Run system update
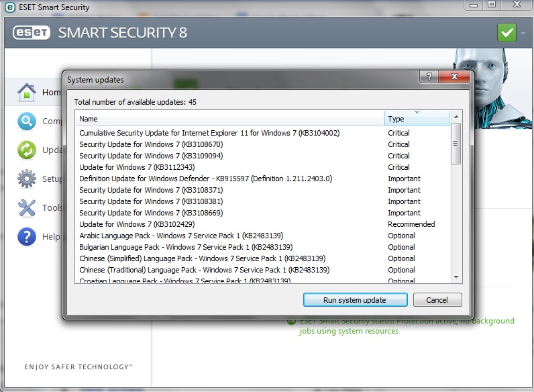 pos(355,300)
